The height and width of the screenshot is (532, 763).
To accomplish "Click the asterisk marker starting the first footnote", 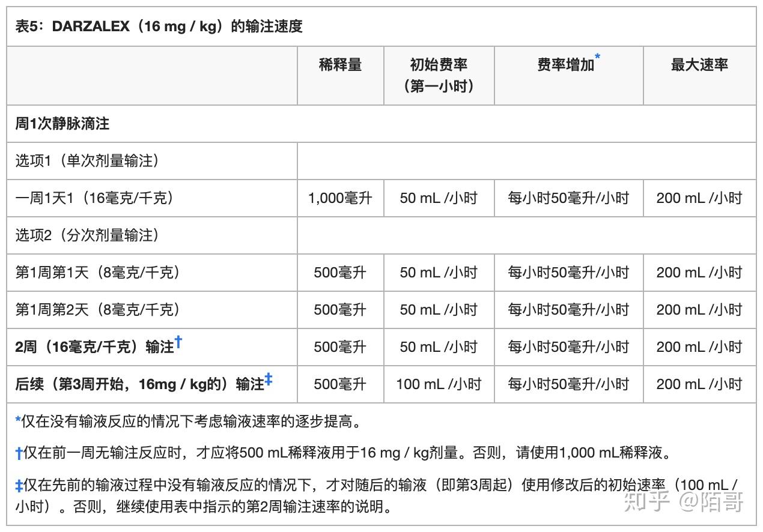I will (x=18, y=420).
